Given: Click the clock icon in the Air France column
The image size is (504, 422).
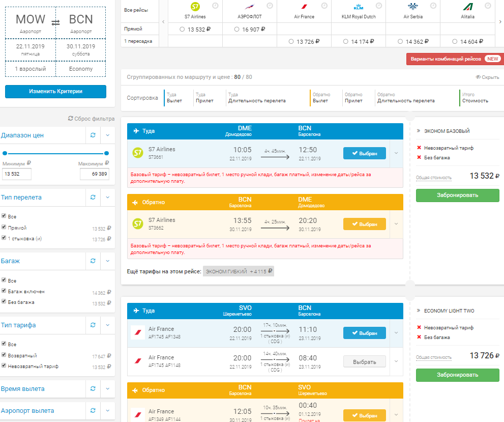Looking at the screenshot, I should [x=324, y=6].
